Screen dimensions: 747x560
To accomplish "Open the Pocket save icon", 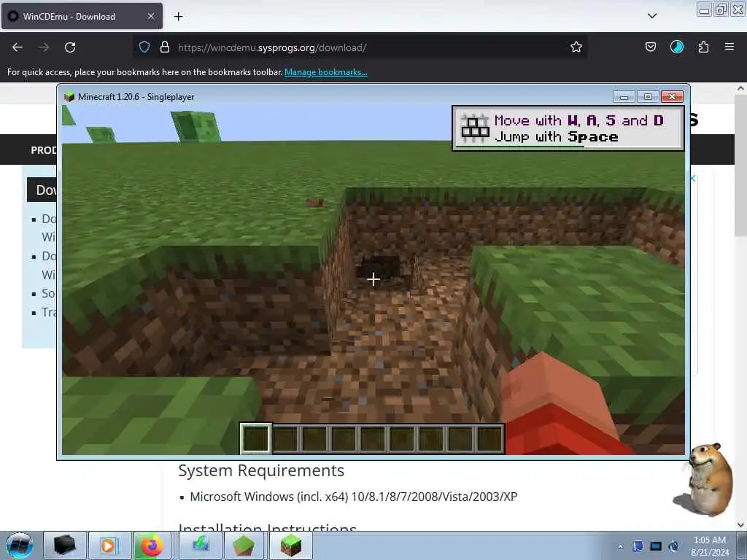I will 650,47.
